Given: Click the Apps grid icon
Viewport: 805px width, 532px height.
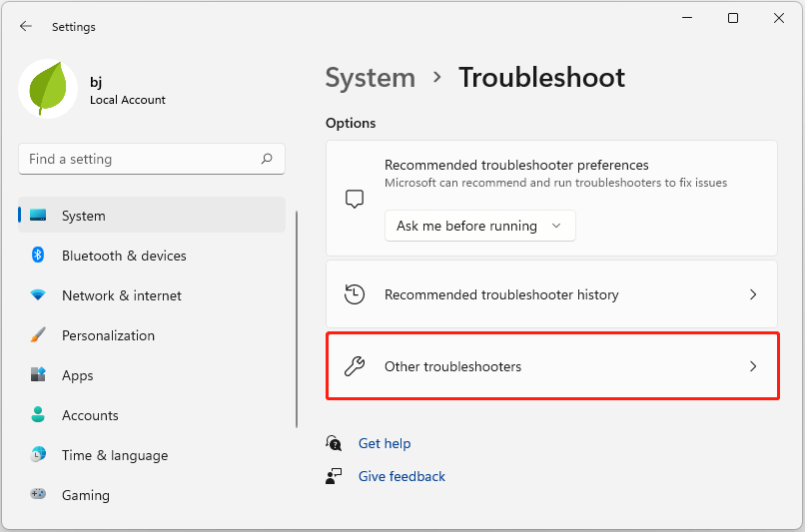Looking at the screenshot, I should point(38,375).
